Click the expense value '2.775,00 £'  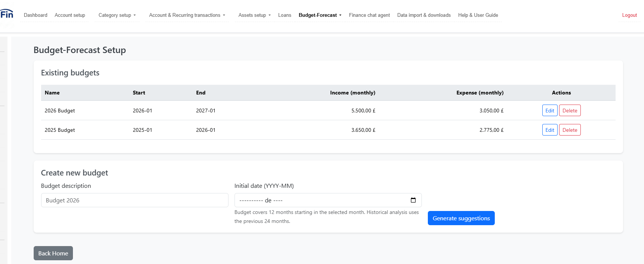pyautogui.click(x=491, y=130)
